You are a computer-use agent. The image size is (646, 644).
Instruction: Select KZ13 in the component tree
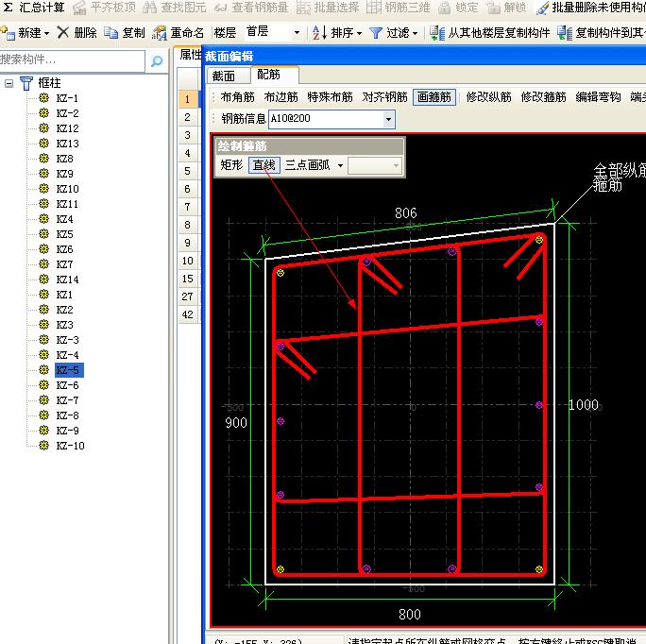[x=67, y=144]
